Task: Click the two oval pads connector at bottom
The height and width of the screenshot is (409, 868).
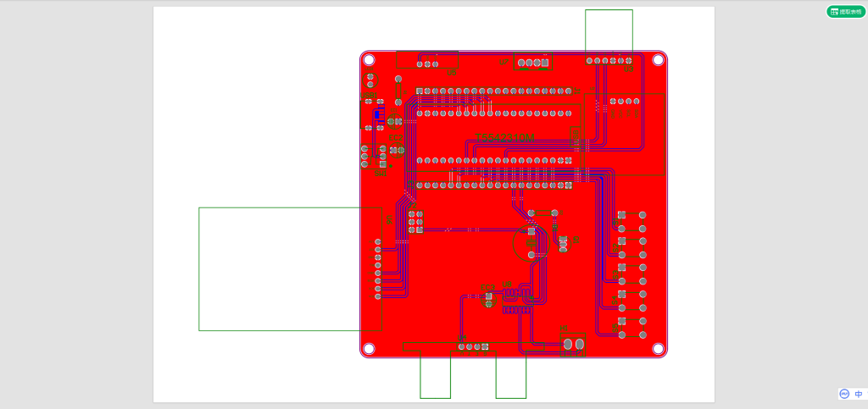Action: coord(574,344)
